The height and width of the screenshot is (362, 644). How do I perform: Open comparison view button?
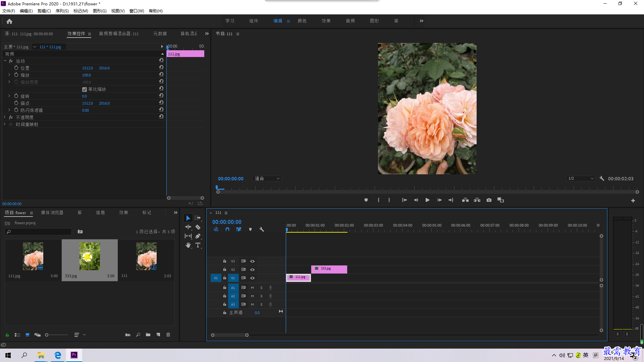pyautogui.click(x=500, y=200)
